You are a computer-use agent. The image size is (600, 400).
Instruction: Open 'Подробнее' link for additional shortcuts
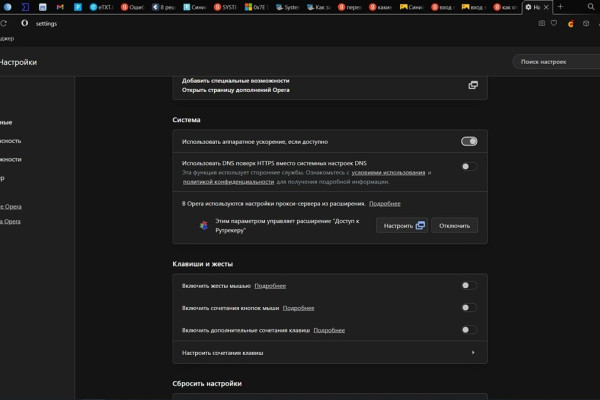click(x=329, y=330)
